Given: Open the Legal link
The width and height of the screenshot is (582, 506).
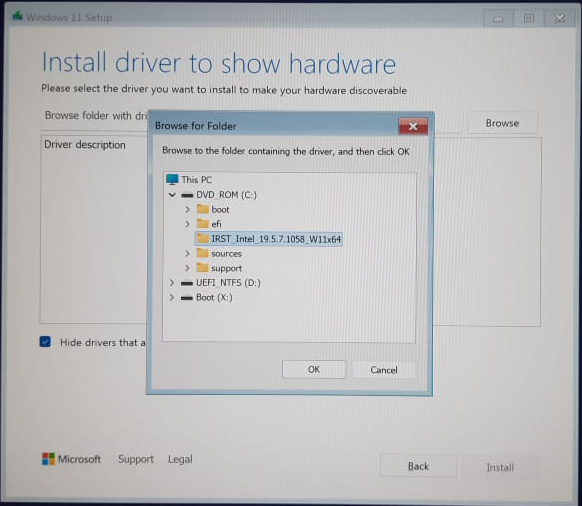Looking at the screenshot, I should (x=180, y=460).
